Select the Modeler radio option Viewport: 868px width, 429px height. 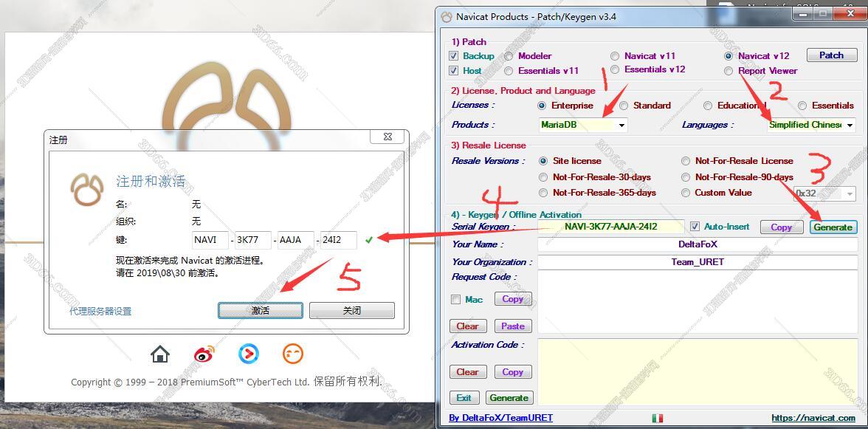(x=509, y=56)
